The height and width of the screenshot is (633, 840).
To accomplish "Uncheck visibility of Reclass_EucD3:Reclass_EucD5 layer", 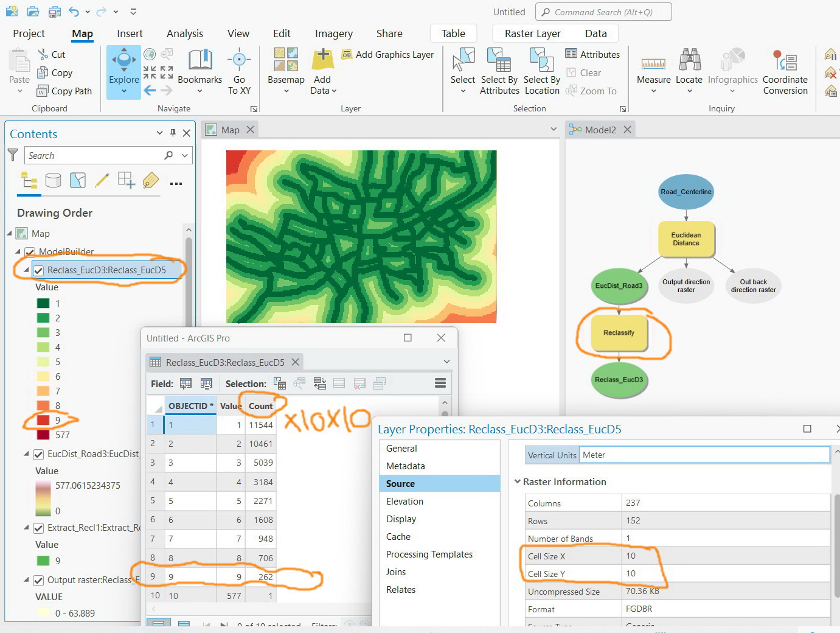I will coord(38,271).
